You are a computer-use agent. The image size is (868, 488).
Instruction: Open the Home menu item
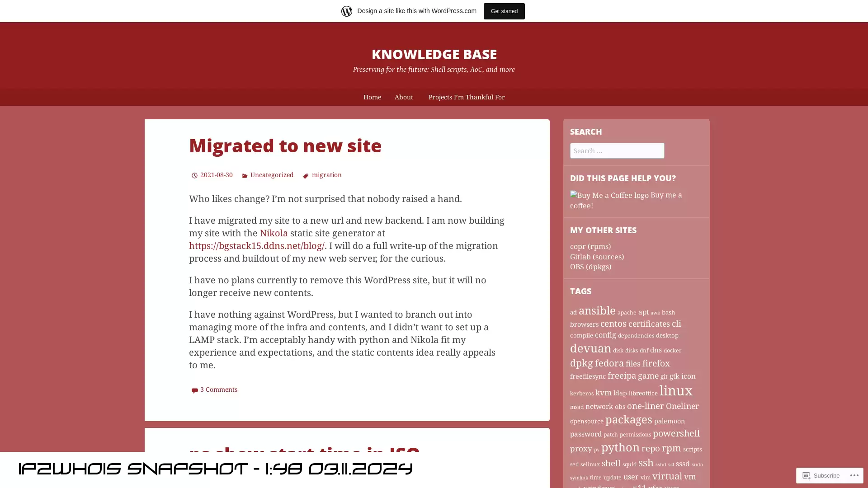pyautogui.click(x=372, y=97)
